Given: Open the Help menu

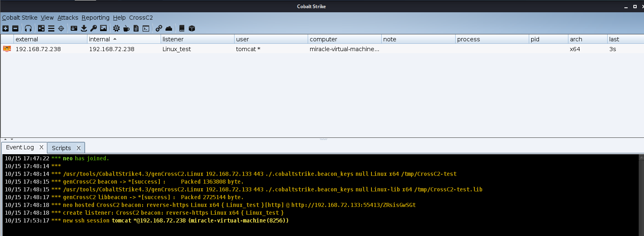Looking at the screenshot, I should click(x=119, y=18).
